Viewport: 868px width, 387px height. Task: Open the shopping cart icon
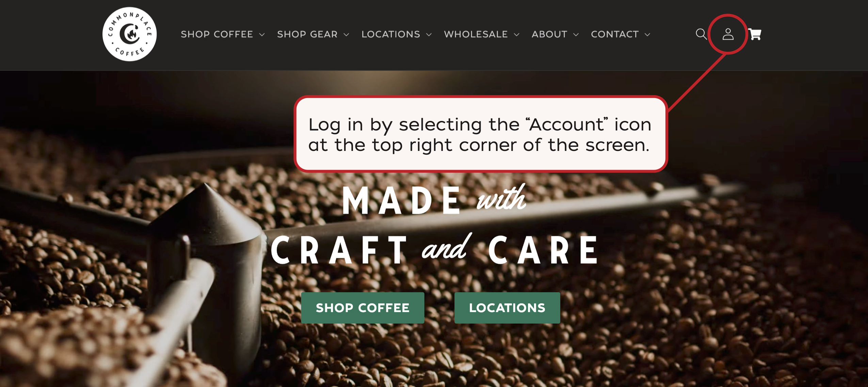click(755, 34)
